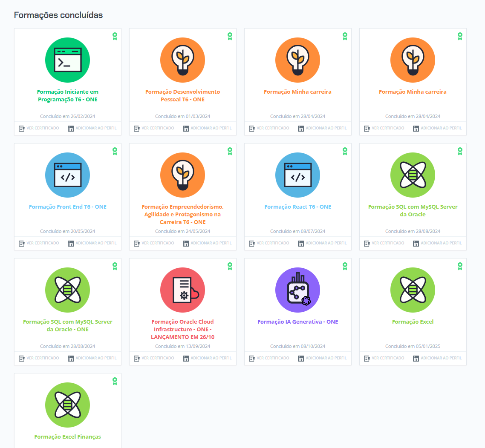Screen dimensions: 485x448
Task: View certificate for Formação React T6
Action: coord(269,243)
